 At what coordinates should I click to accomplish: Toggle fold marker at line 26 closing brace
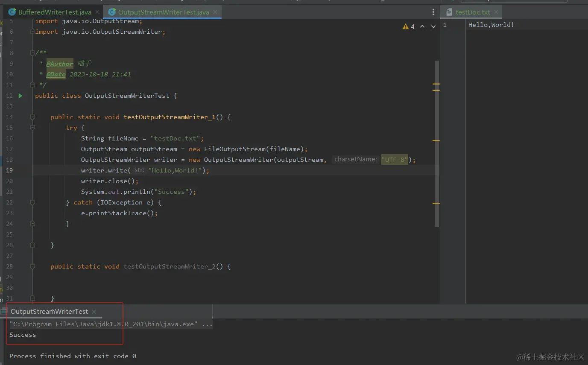(x=32, y=245)
